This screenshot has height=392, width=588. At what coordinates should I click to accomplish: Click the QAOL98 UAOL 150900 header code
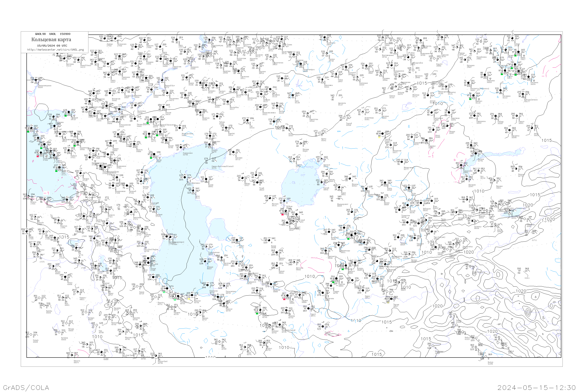53,34
